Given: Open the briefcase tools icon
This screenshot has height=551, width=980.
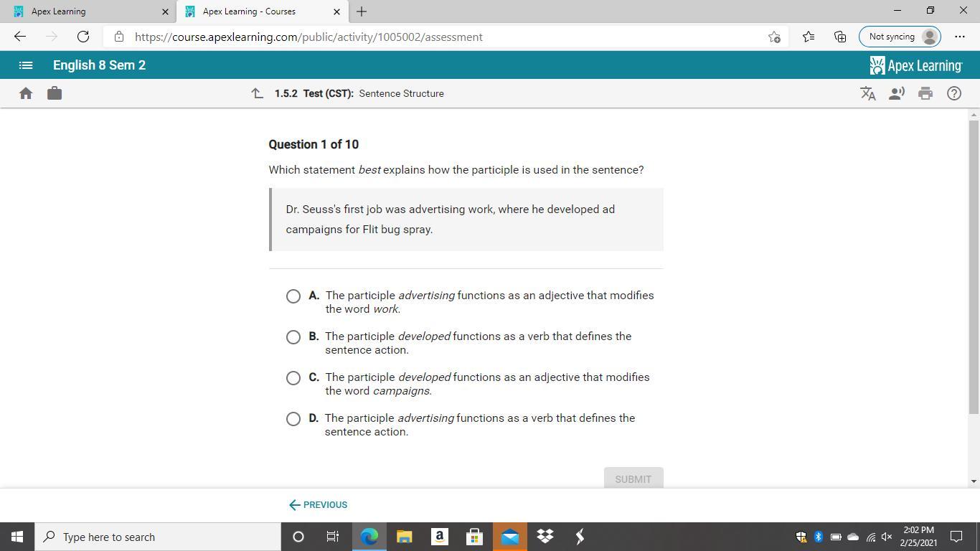Looking at the screenshot, I should 55,93.
